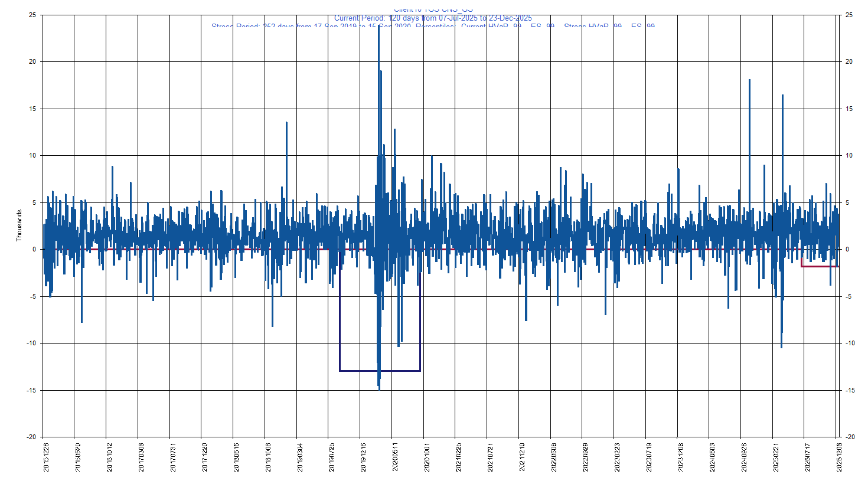Click the right axis value 15
Image resolution: width=868 pixels, height=484 pixels.
849,109
